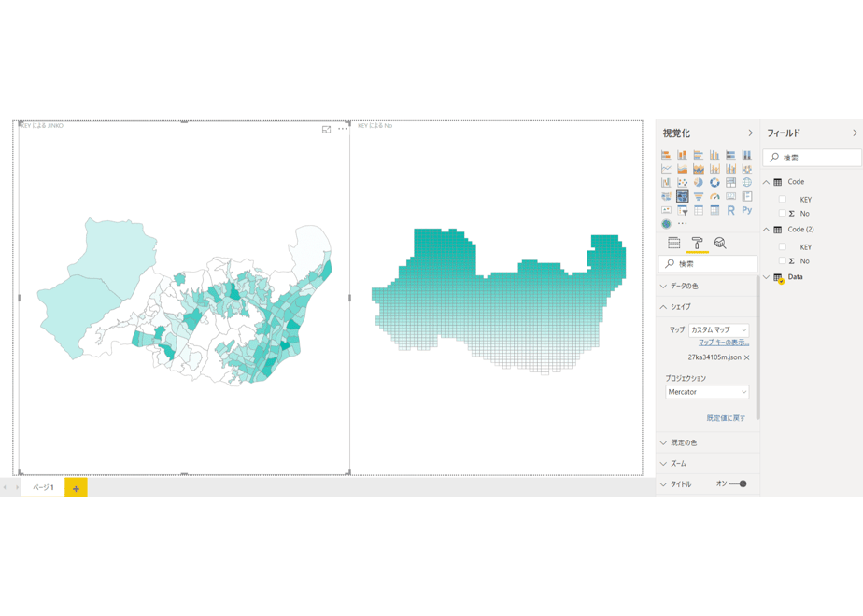
Task: Open more visuals ellipsis in visualization pane
Action: (x=683, y=224)
